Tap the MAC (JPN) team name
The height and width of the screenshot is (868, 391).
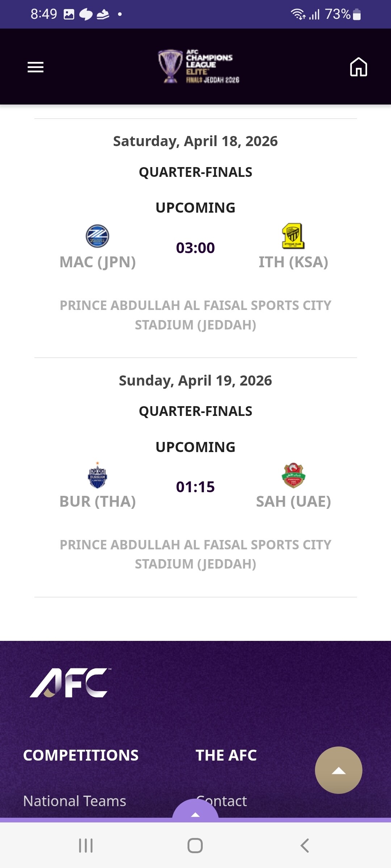97,262
